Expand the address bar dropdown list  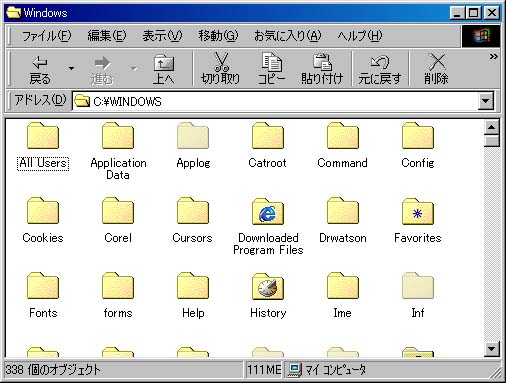[x=486, y=101]
